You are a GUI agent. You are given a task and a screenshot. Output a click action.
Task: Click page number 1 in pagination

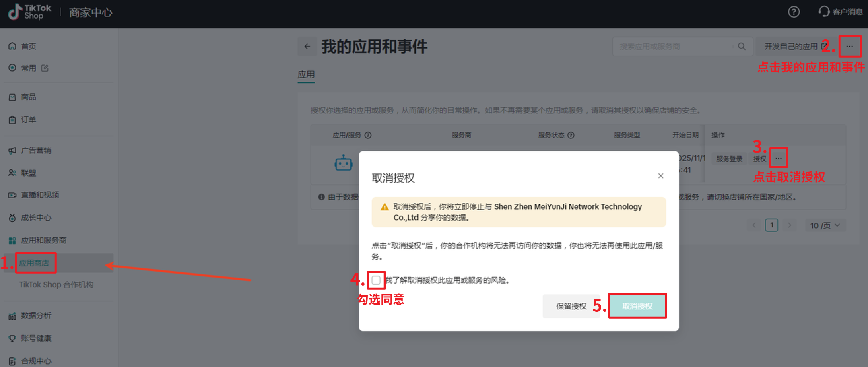tap(771, 225)
